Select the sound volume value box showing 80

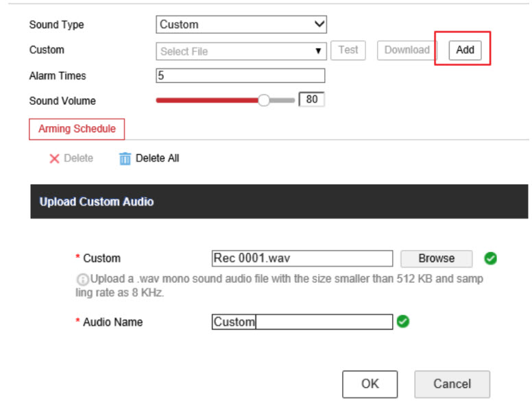point(312,100)
